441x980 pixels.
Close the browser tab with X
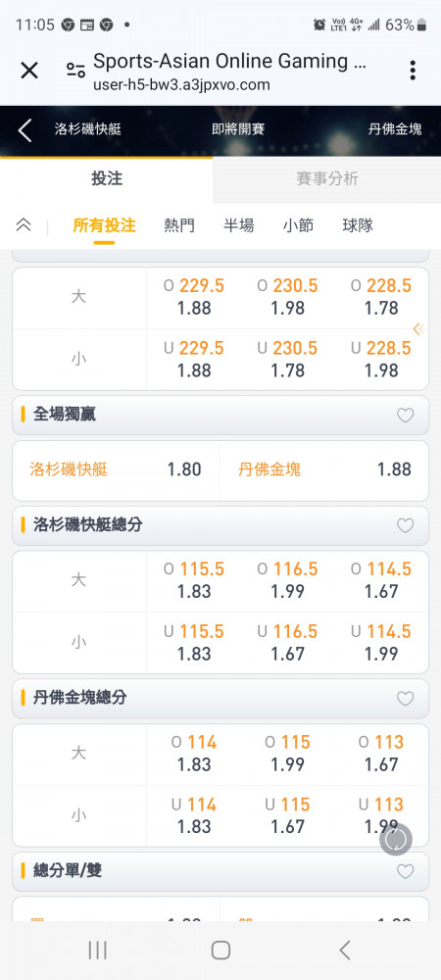tap(29, 71)
